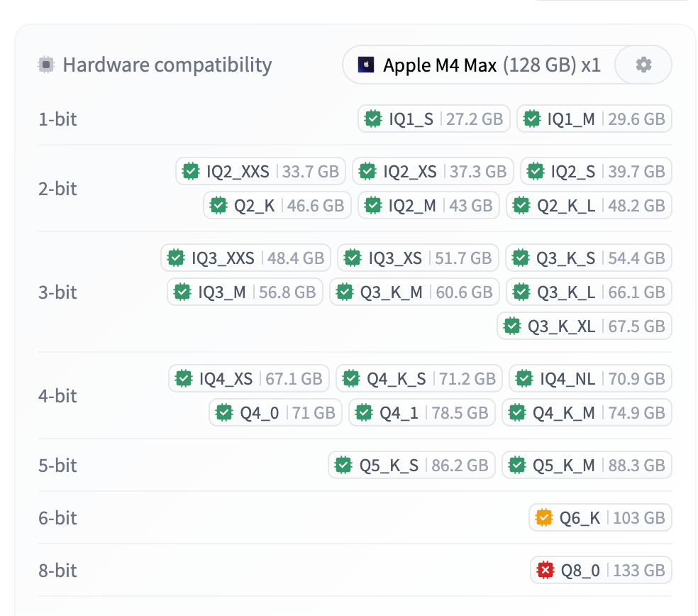Click the '1-bit' row label
The height and width of the screenshot is (616, 698).
pos(57,119)
